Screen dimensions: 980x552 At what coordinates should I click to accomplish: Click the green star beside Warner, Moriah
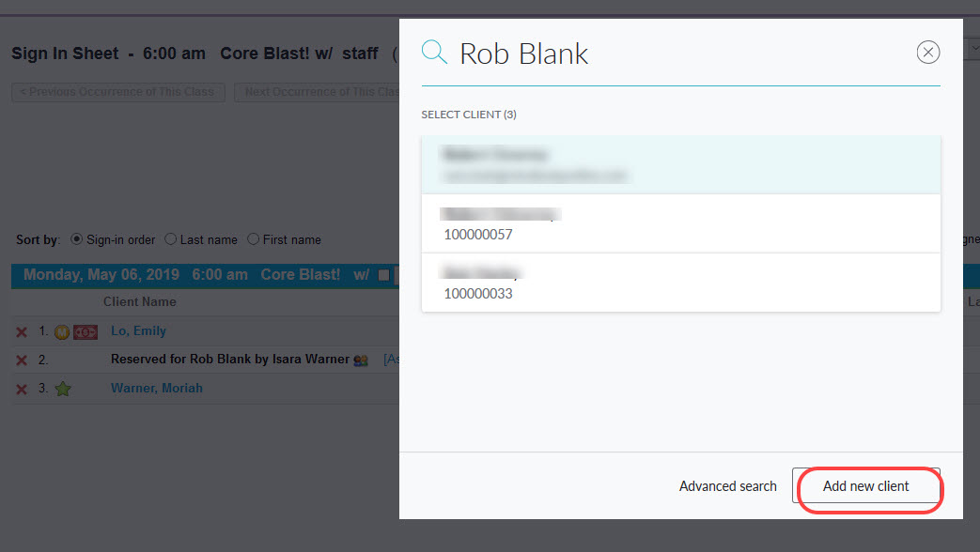pyautogui.click(x=62, y=388)
